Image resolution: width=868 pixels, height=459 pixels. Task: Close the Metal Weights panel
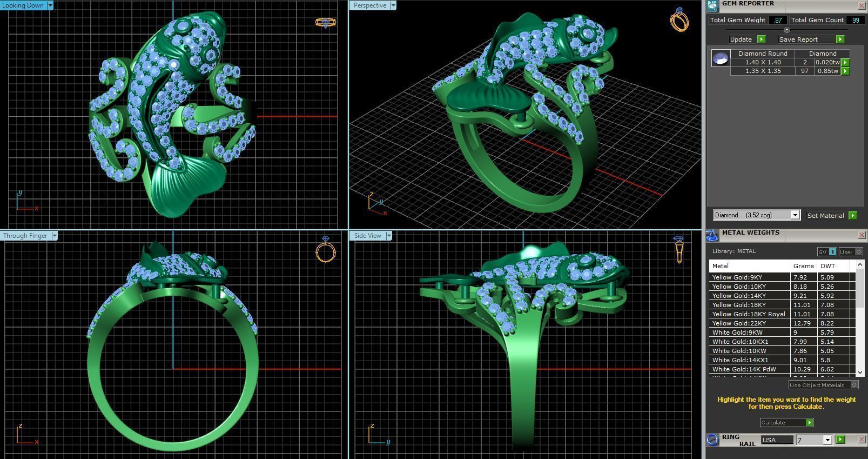[x=862, y=235]
